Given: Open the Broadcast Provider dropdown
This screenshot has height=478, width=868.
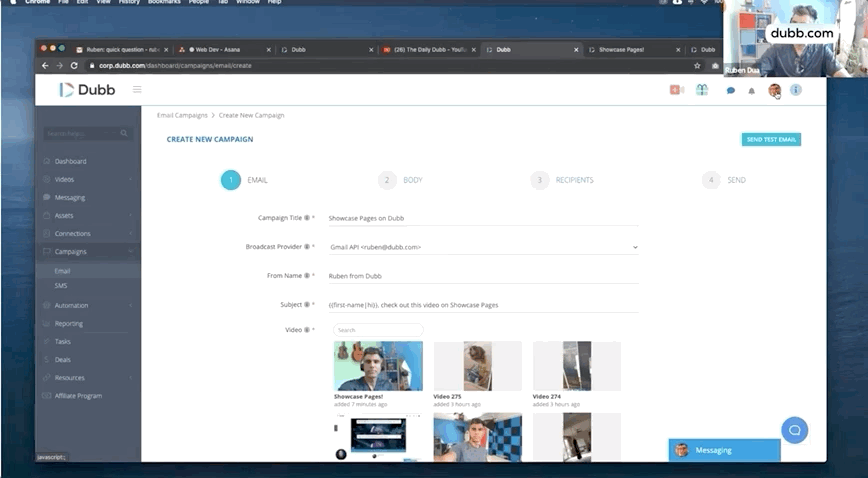Looking at the screenshot, I should tap(483, 247).
